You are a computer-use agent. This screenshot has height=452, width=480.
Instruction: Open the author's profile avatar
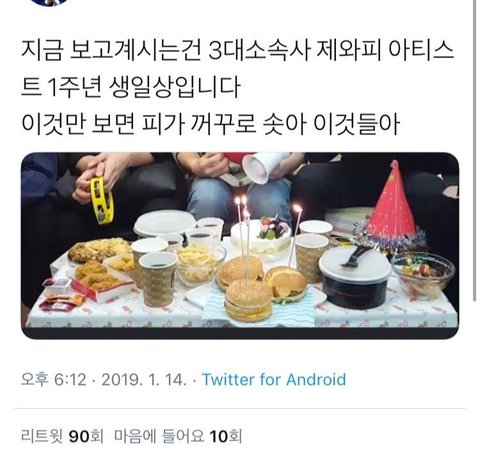pos(50,2)
